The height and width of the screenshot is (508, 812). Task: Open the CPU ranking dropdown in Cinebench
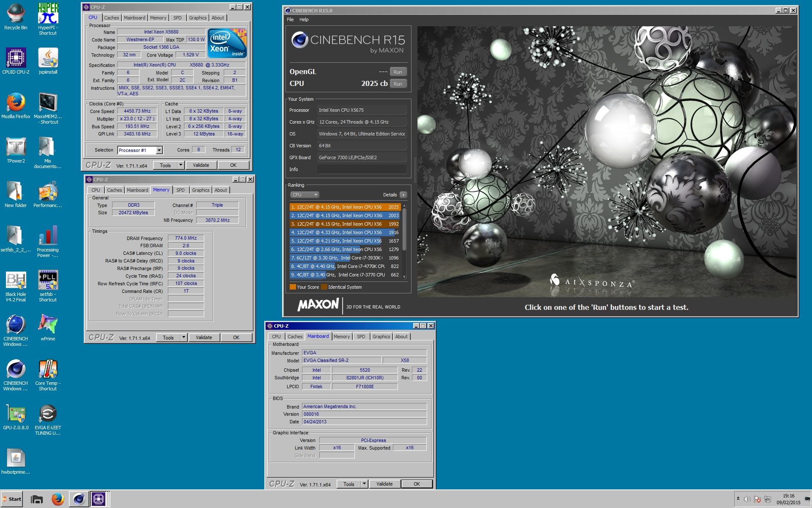(304, 195)
